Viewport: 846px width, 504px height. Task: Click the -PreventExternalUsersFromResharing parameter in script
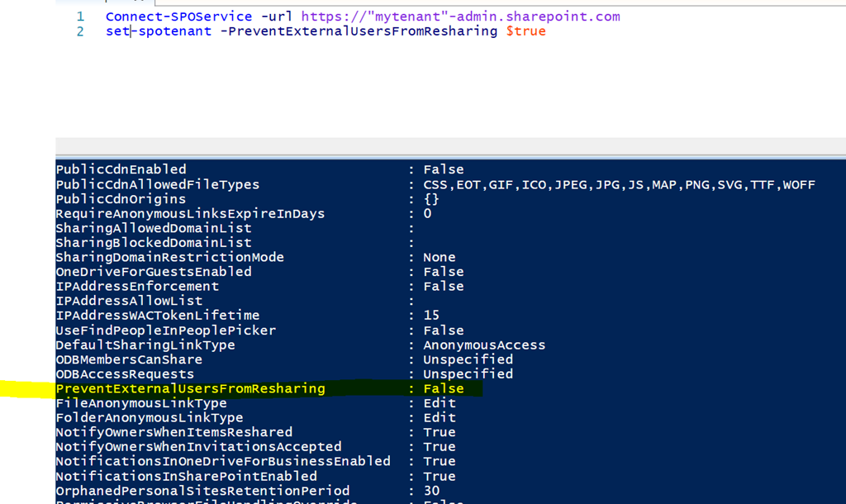(355, 31)
